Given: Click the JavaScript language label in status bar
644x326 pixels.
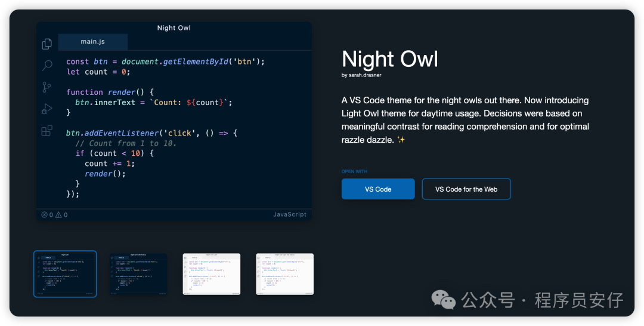Looking at the screenshot, I should pyautogui.click(x=290, y=214).
